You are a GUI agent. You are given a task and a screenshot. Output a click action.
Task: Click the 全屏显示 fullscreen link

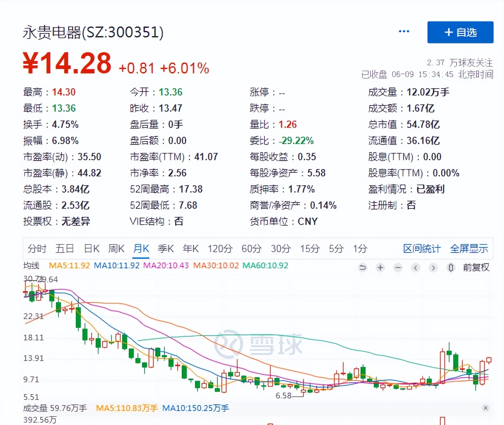(x=469, y=249)
